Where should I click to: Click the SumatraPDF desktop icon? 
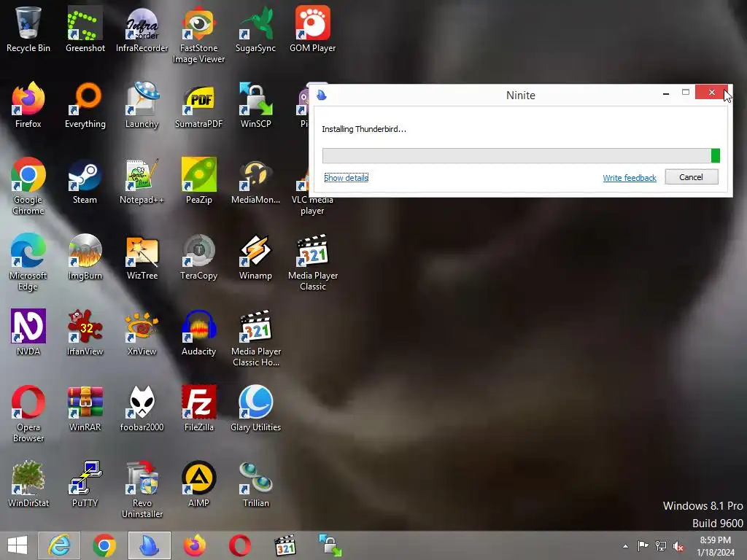click(198, 104)
